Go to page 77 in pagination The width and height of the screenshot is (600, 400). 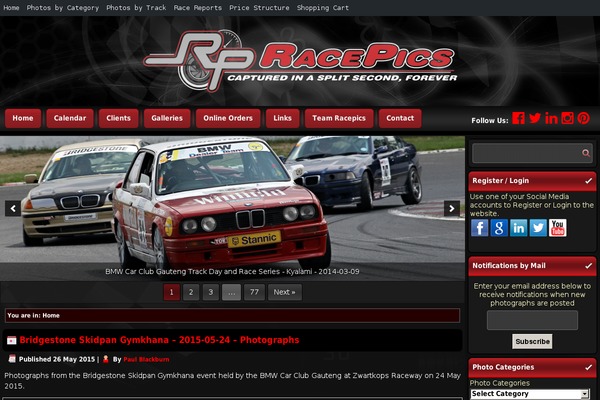tap(254, 292)
